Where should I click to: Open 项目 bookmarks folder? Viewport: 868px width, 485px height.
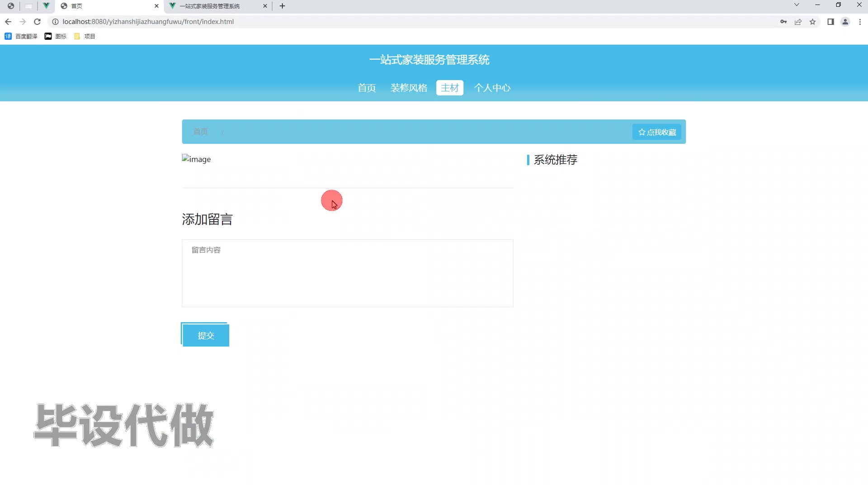[85, 36]
